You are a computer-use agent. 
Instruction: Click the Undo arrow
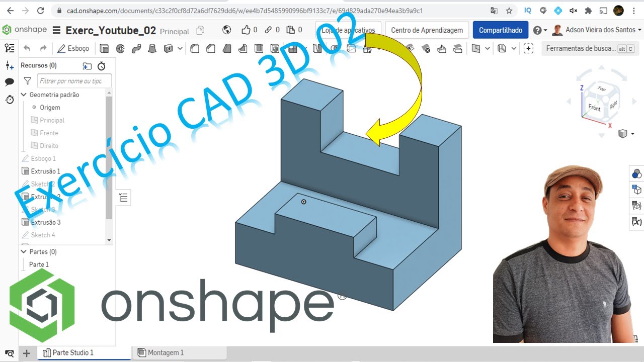[27, 48]
